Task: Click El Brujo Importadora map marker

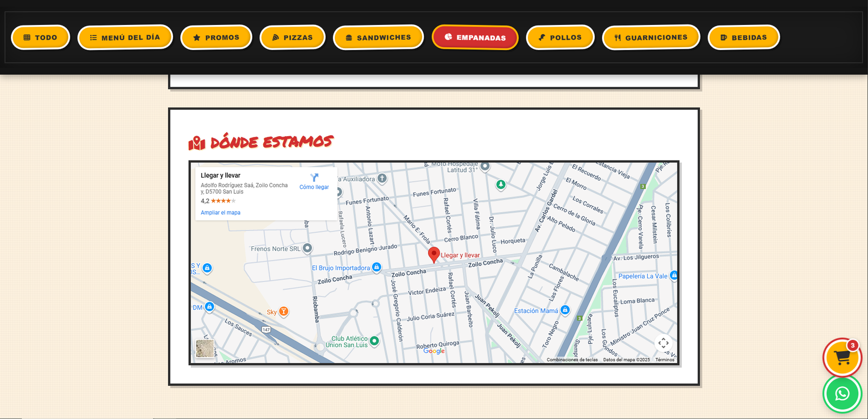Action: [x=376, y=267]
